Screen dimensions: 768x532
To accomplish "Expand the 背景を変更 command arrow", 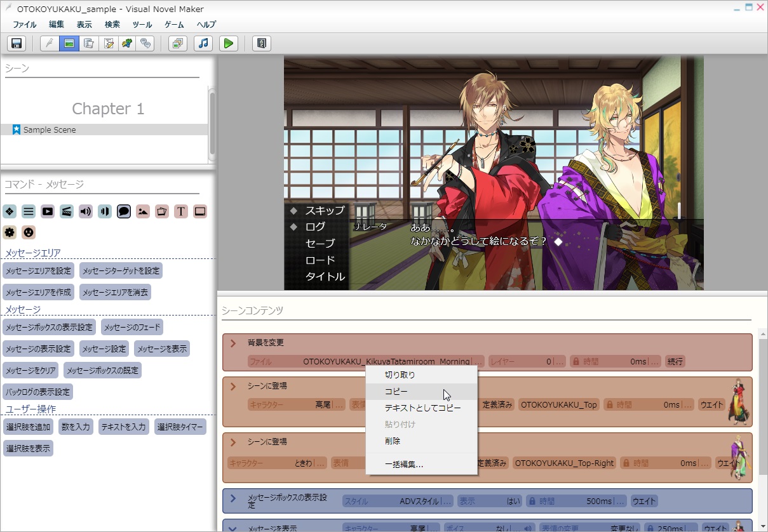I will [x=233, y=343].
